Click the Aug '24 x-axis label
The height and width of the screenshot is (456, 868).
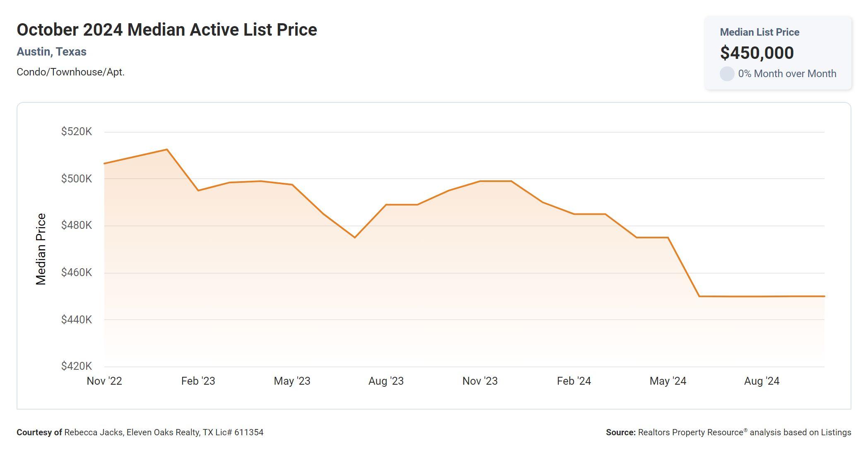click(x=762, y=381)
